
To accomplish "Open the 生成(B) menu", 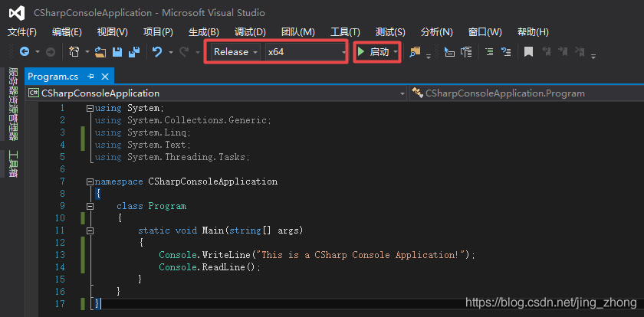I will click(x=204, y=32).
